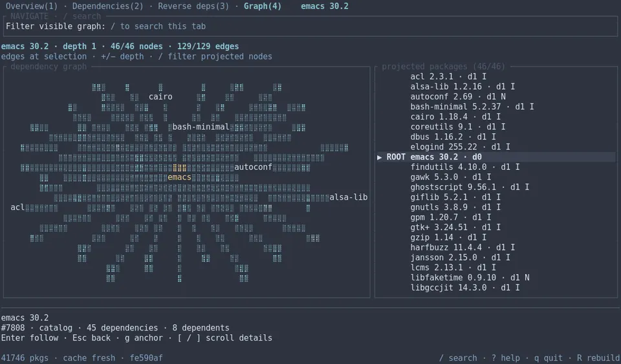Switch to the Overview(1) tab

coord(31,6)
